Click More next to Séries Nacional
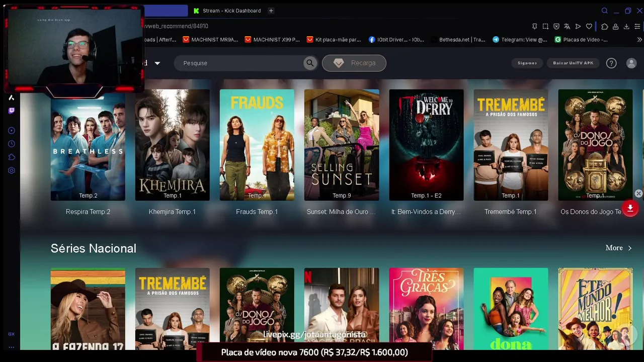This screenshot has width=644, height=362. tap(618, 248)
